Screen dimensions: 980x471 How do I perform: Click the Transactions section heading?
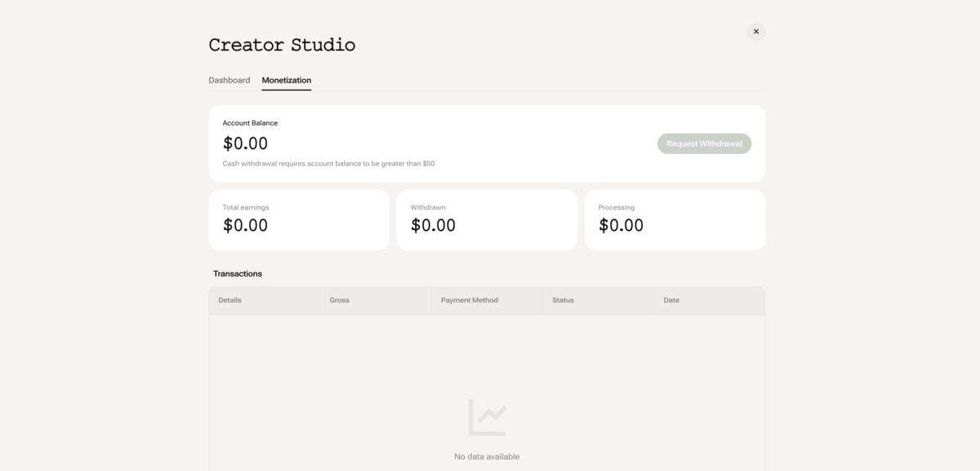tap(238, 273)
